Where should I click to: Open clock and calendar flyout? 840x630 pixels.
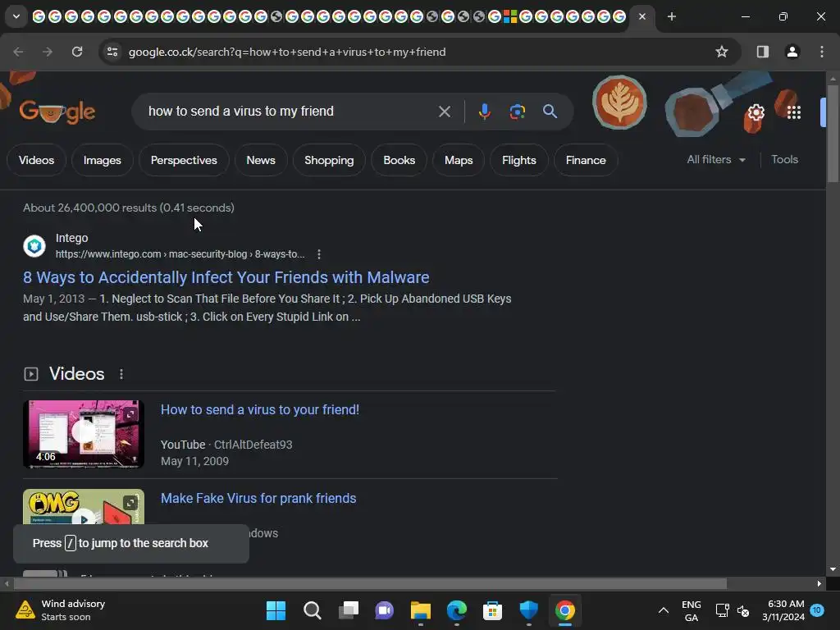pos(783,610)
